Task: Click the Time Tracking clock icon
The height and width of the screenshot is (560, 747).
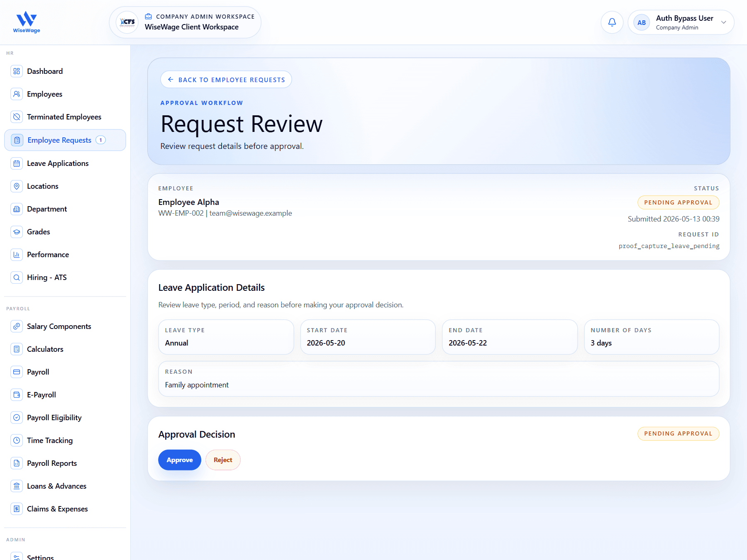Action: (x=17, y=441)
